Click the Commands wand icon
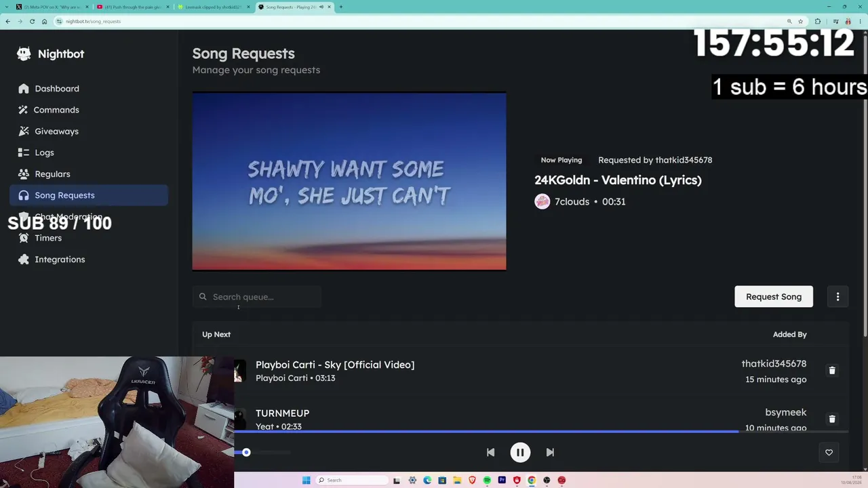 coord(24,110)
